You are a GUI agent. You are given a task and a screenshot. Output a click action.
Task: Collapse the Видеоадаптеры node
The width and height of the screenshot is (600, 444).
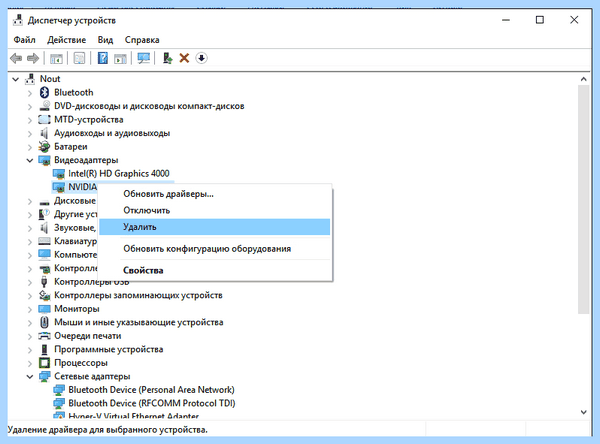click(x=30, y=160)
